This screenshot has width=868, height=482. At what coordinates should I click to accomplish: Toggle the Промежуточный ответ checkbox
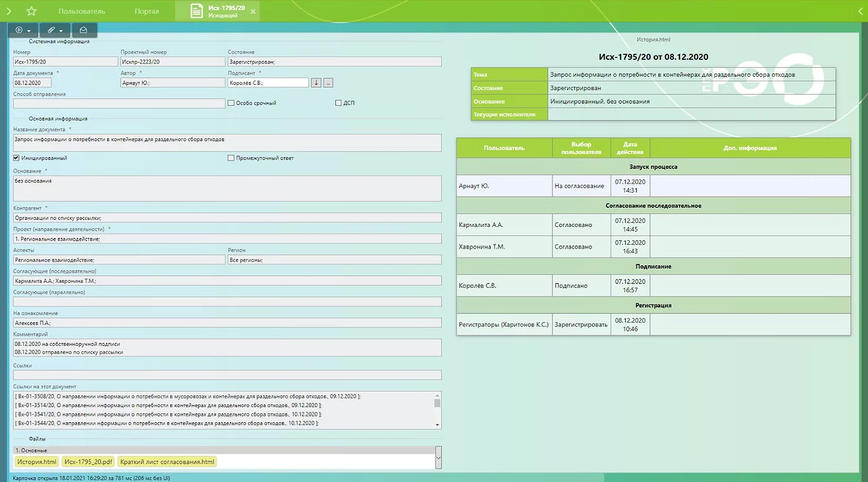[231, 158]
